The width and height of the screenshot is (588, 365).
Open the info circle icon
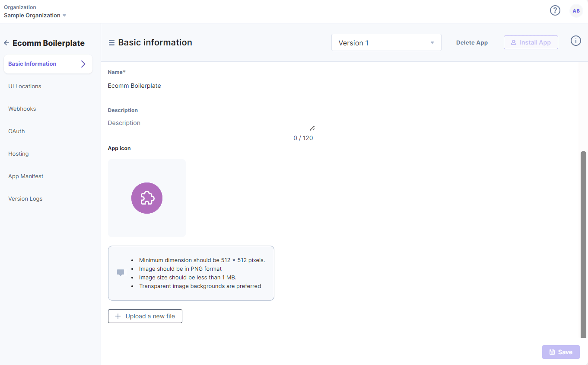(x=575, y=41)
